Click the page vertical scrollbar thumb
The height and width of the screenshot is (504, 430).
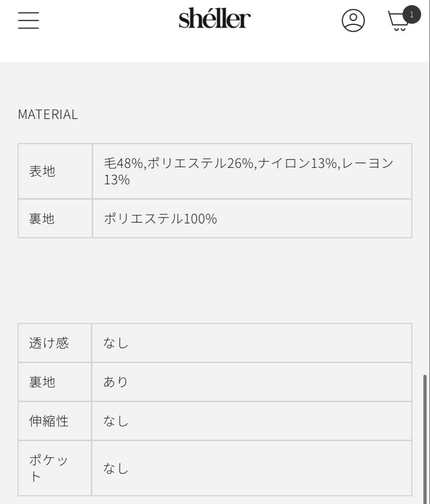click(x=424, y=438)
